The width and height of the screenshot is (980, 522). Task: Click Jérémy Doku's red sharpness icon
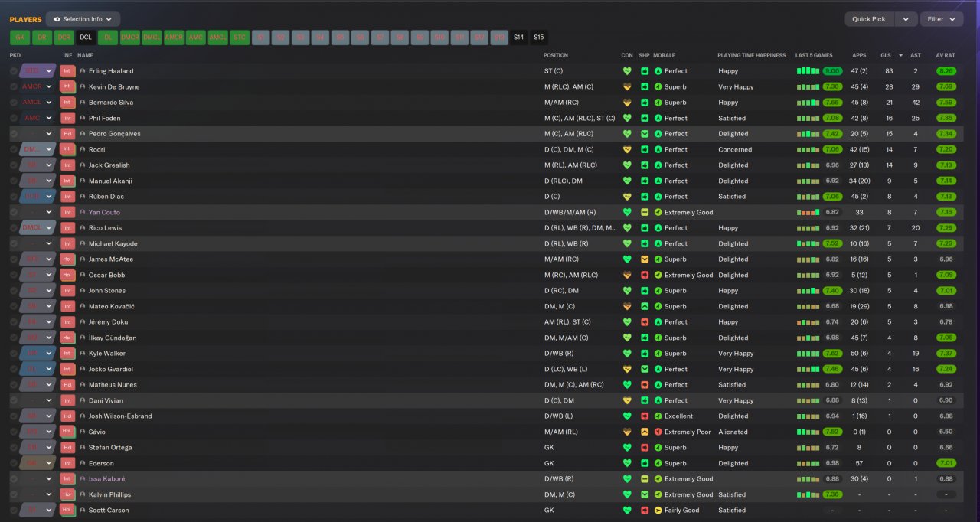tap(645, 322)
